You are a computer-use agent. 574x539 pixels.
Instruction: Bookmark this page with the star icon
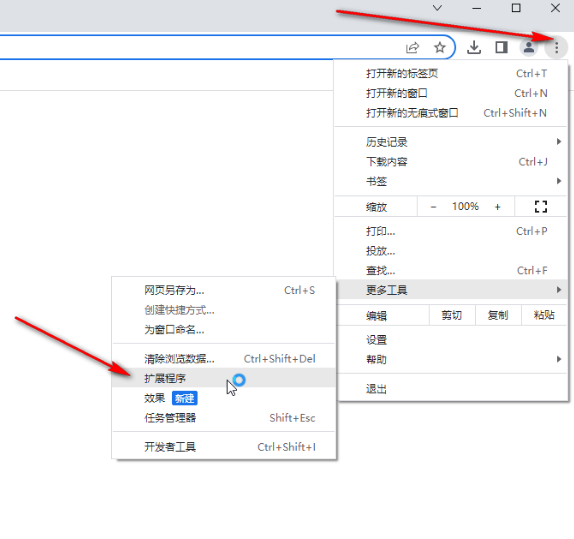click(x=440, y=47)
